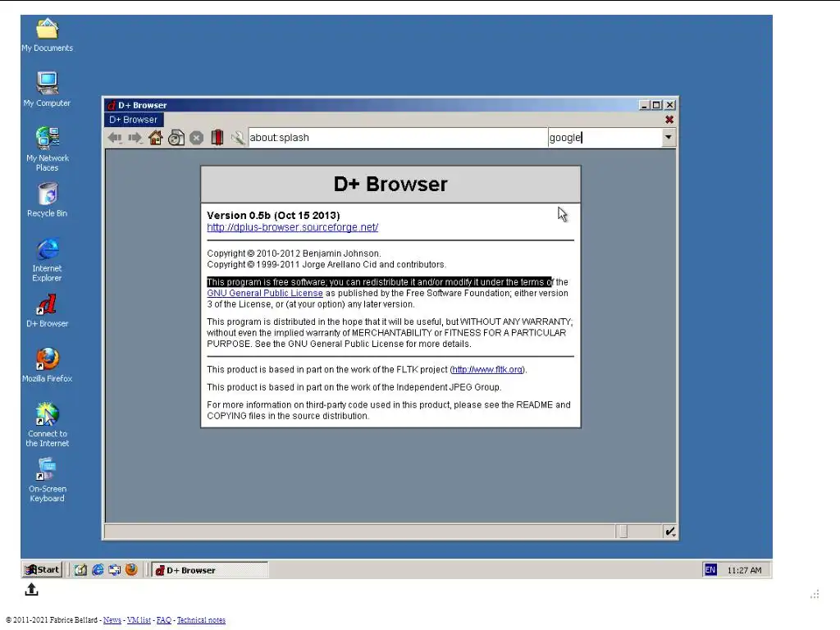
Task: Open the dplus-browser.sourceforge.net link
Action: coord(293,227)
